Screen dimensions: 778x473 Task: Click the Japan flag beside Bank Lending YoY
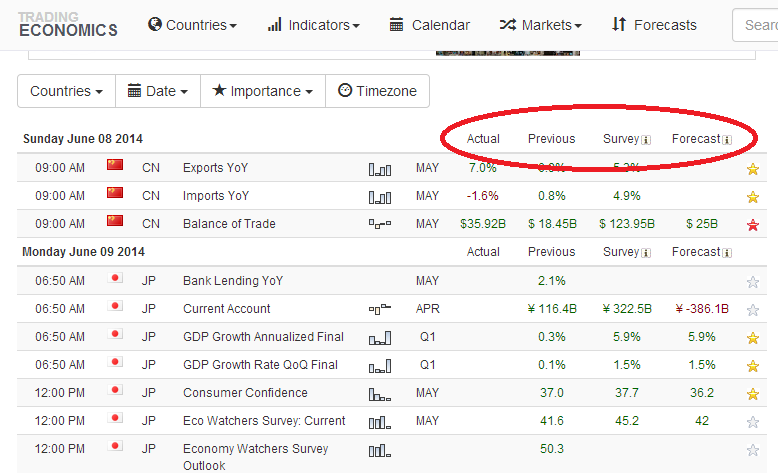click(115, 281)
